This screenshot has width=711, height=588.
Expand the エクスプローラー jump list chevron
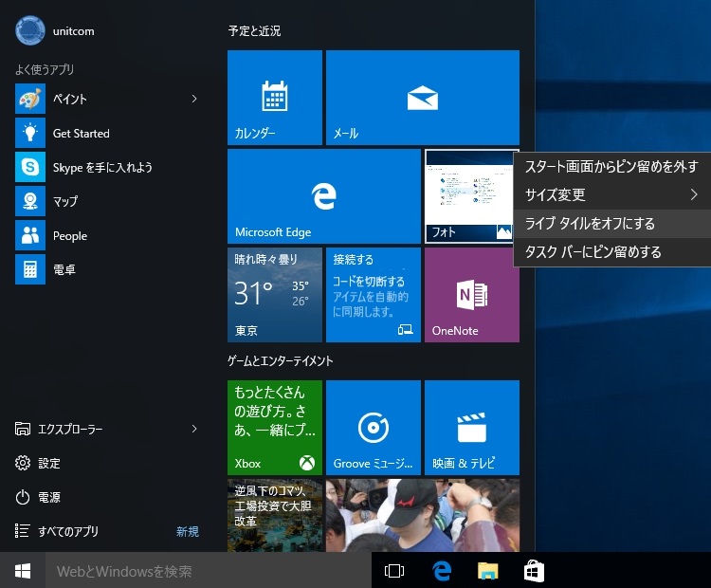194,429
